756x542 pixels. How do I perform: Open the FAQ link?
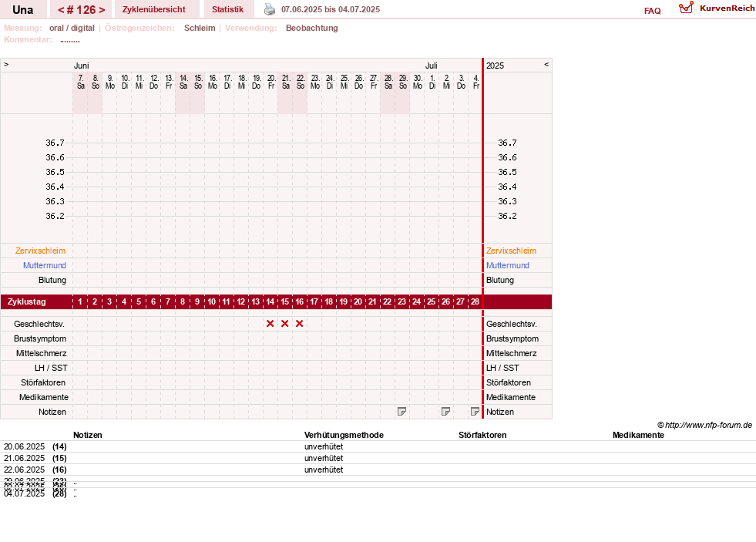tap(652, 11)
